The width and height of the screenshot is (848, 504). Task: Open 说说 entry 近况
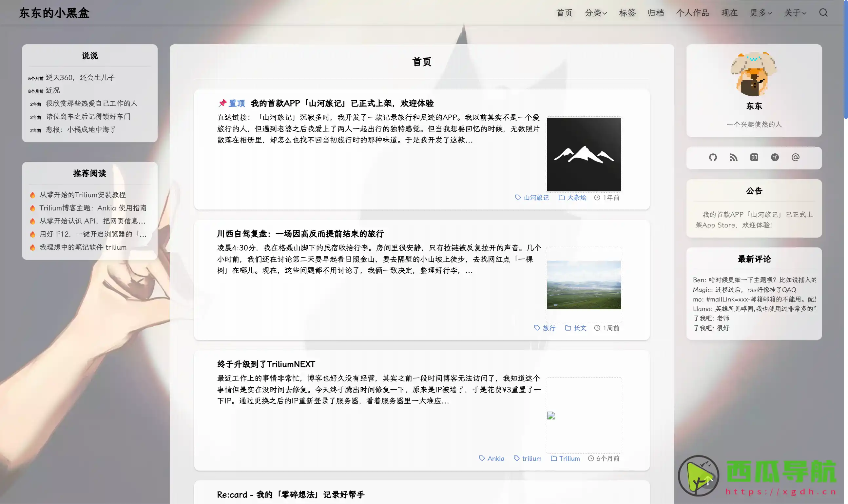click(53, 90)
